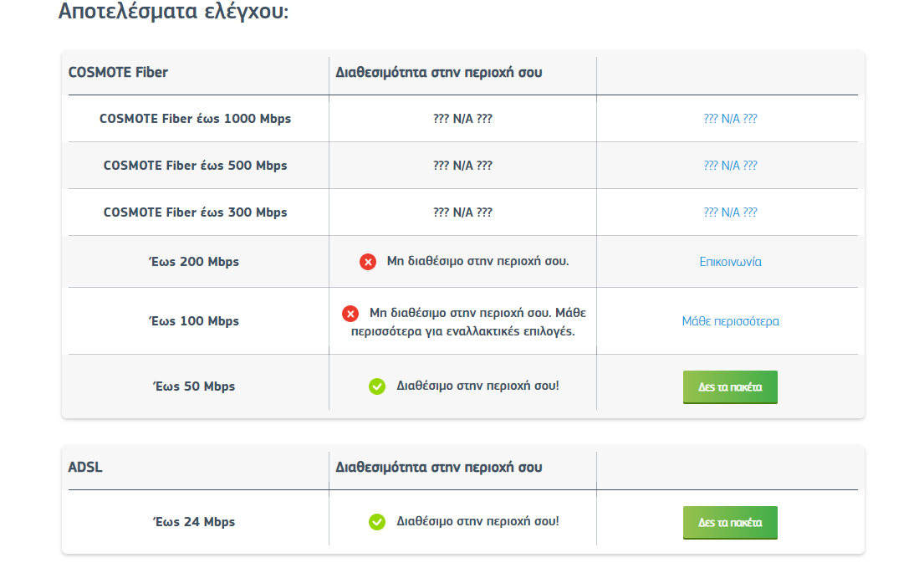Click unavailable message in 200 Mbps row

point(478,261)
